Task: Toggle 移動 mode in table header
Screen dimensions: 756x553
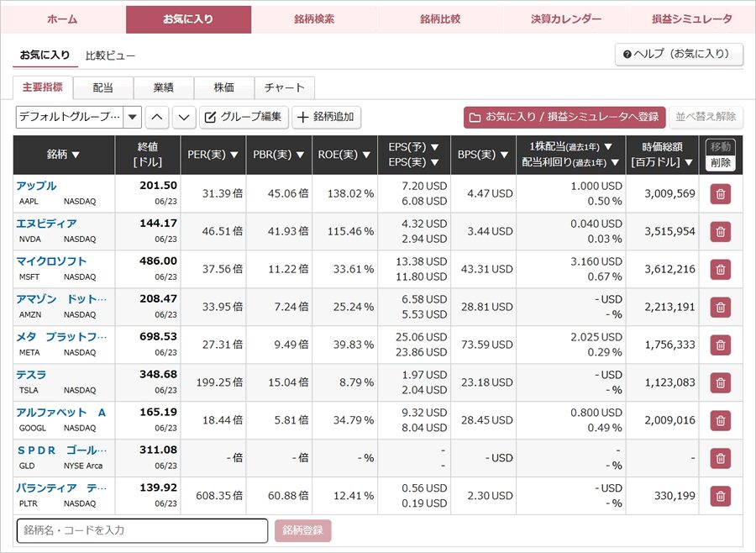Action: tap(721, 147)
